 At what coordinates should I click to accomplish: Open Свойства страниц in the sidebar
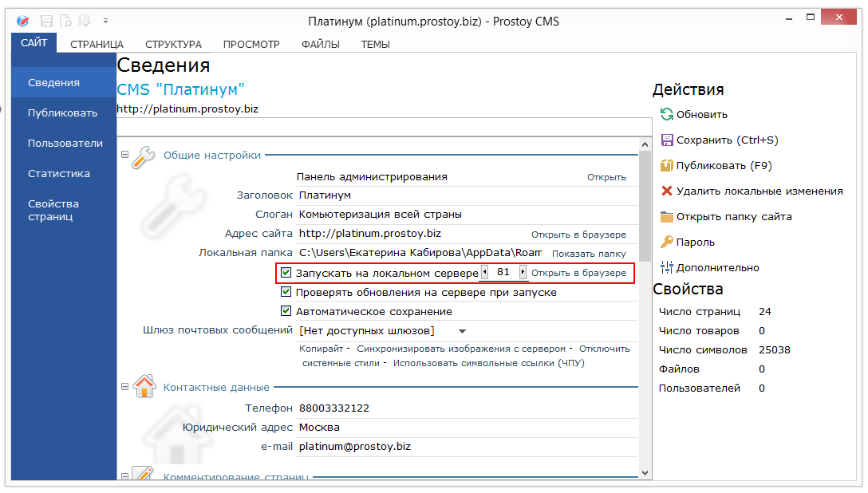[64, 211]
